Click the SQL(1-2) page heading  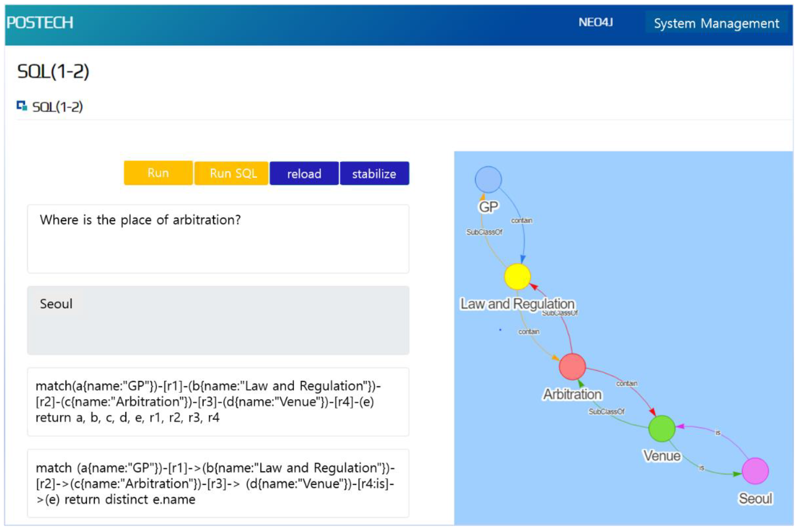(53, 71)
